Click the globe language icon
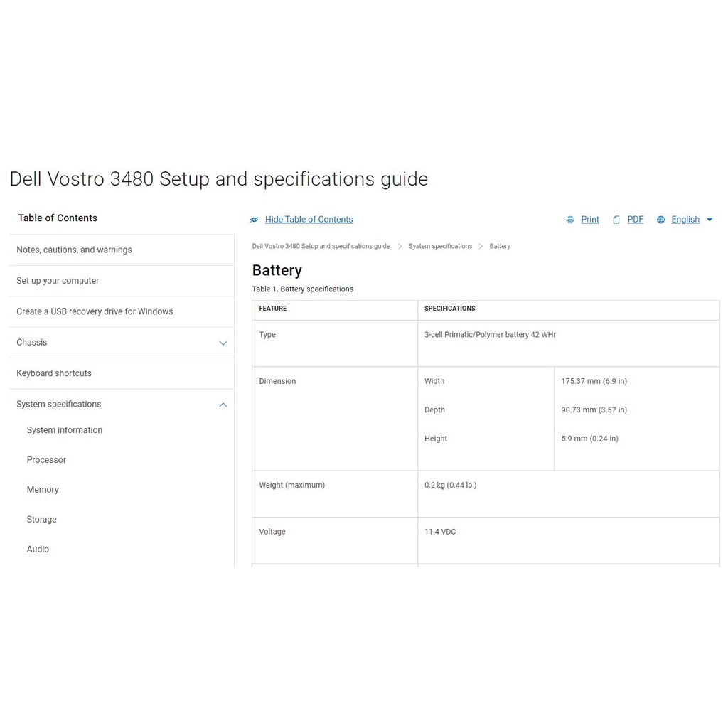This screenshot has width=728, height=728. coord(660,220)
